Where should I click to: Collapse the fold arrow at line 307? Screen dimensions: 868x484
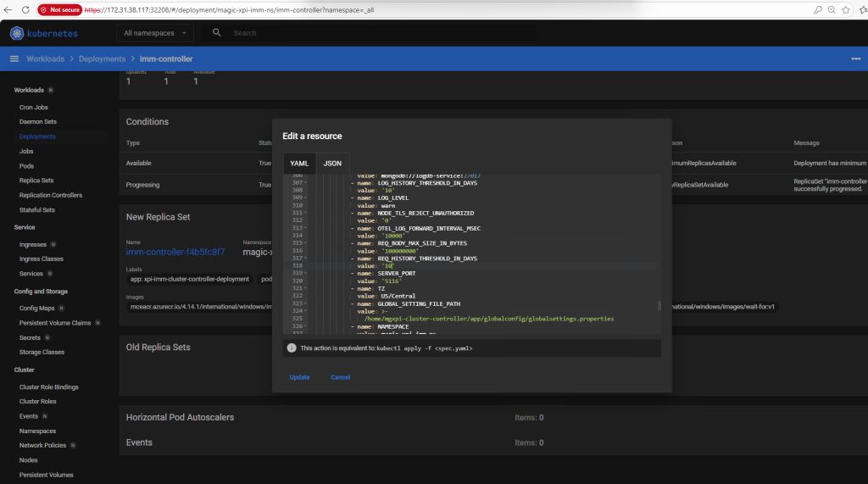pyautogui.click(x=305, y=183)
